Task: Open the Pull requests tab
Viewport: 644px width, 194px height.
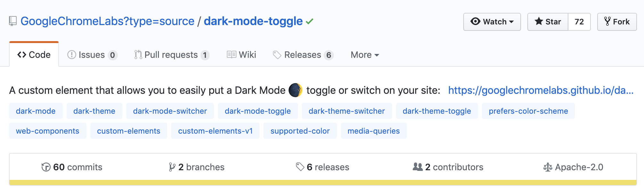Action: [172, 55]
